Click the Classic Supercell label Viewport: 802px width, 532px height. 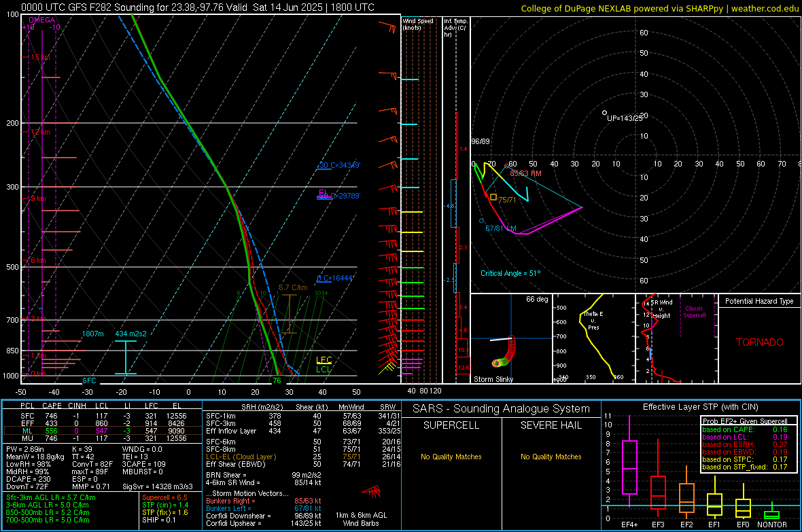tap(694, 312)
